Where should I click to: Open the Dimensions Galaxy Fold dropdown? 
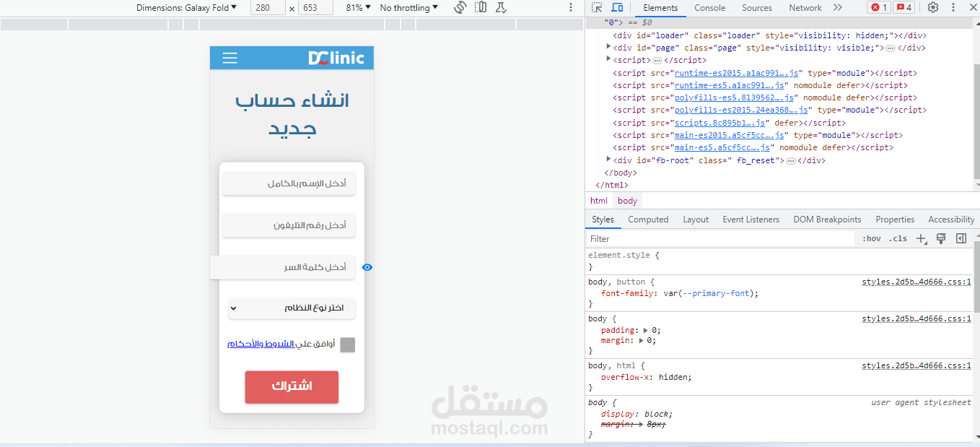pos(185,7)
